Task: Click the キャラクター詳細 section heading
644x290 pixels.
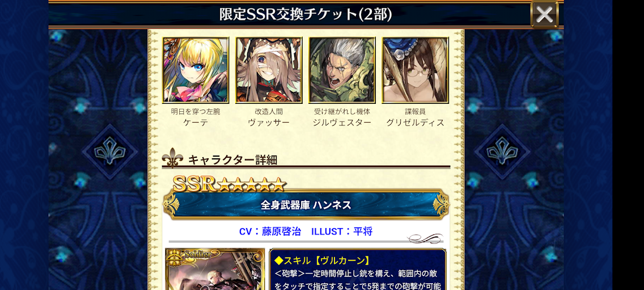Action: pyautogui.click(x=232, y=159)
